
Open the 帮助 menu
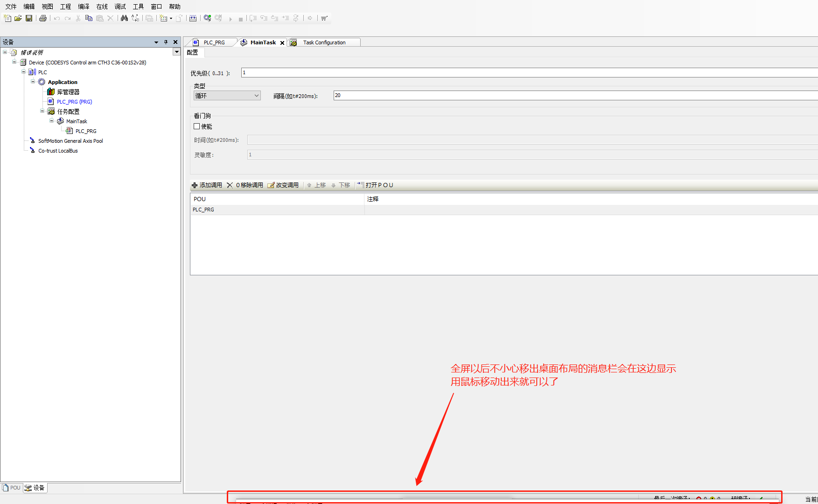175,7
